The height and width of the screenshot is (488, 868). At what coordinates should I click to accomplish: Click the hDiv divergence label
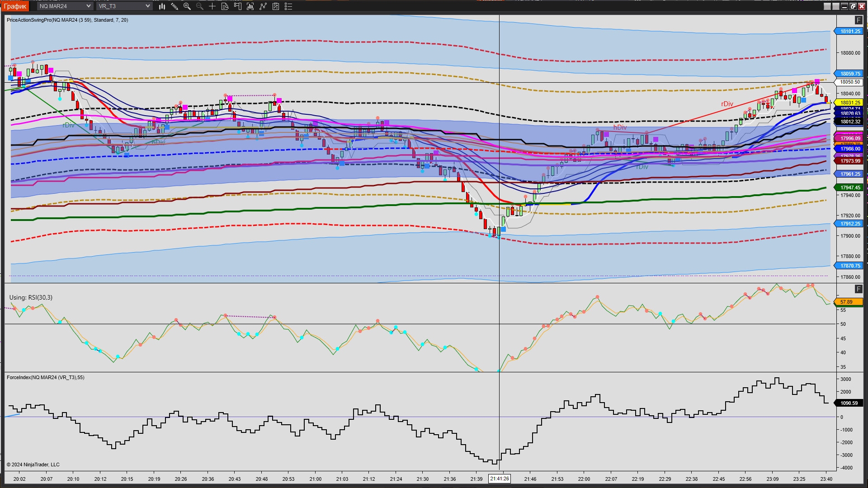point(620,127)
